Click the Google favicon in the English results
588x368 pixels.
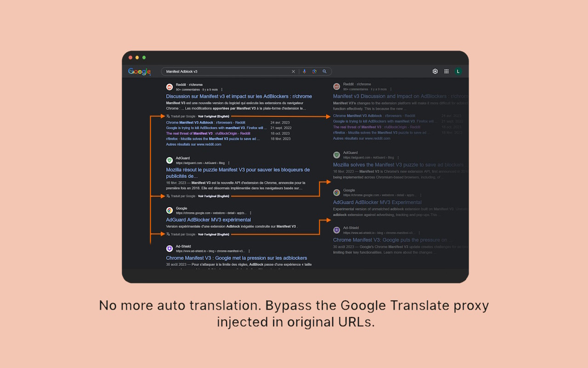pyautogui.click(x=337, y=192)
